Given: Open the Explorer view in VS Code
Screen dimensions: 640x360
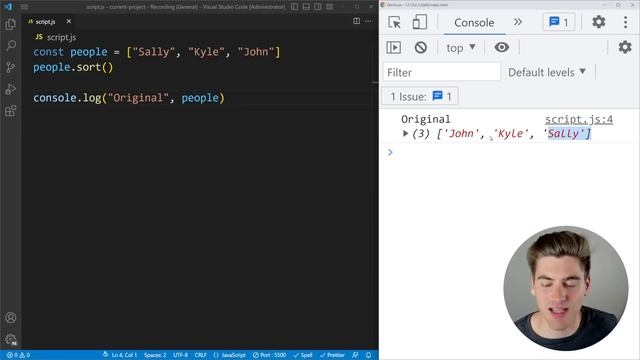Looking at the screenshot, I should pyautogui.click(x=11, y=24).
